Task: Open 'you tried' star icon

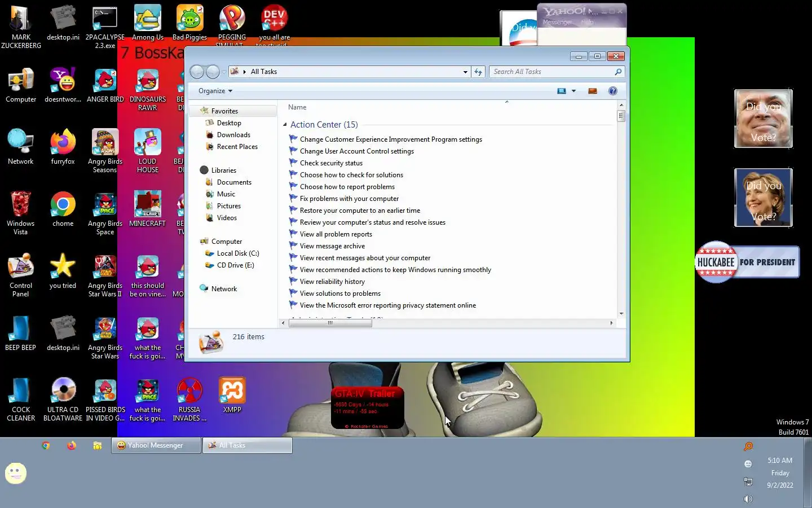Action: [63, 272]
